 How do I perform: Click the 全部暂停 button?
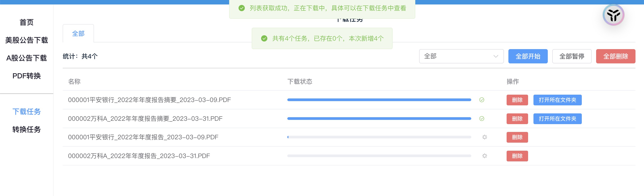[571, 56]
